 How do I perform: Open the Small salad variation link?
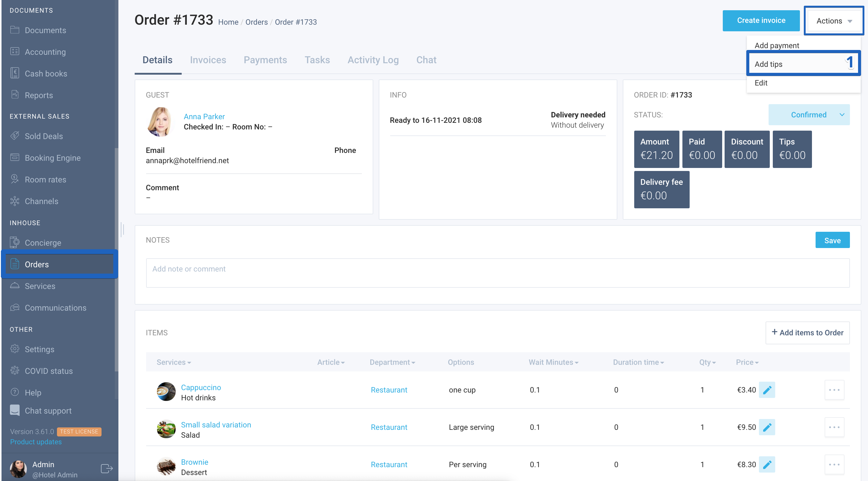coord(216,425)
